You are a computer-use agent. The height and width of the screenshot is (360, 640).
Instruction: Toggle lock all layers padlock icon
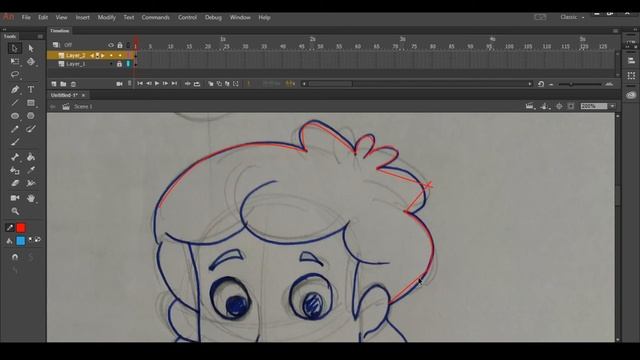120,45
